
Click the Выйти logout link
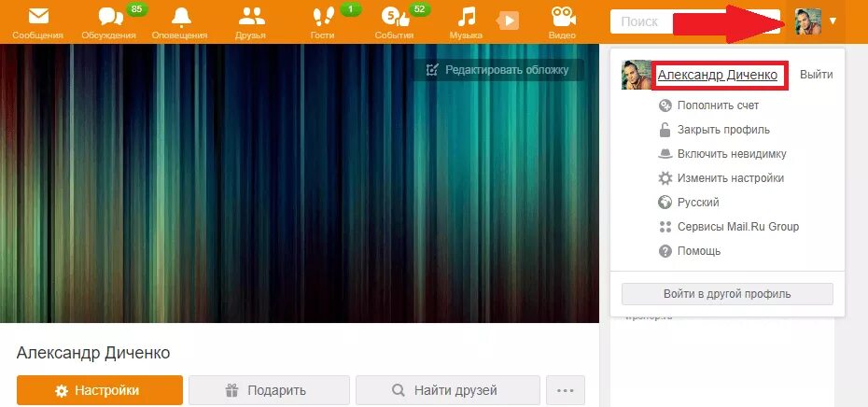(817, 75)
